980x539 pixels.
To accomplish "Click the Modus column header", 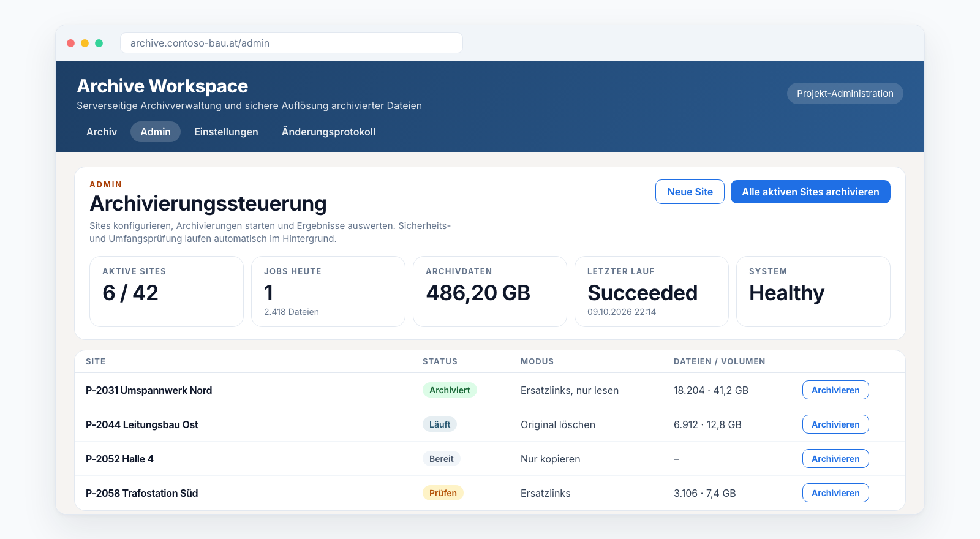I will coord(537,361).
